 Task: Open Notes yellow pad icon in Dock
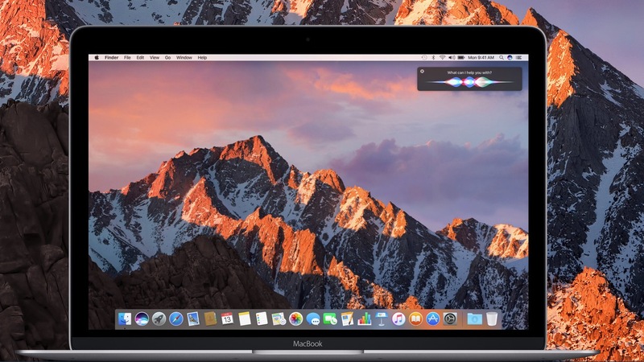245,319
